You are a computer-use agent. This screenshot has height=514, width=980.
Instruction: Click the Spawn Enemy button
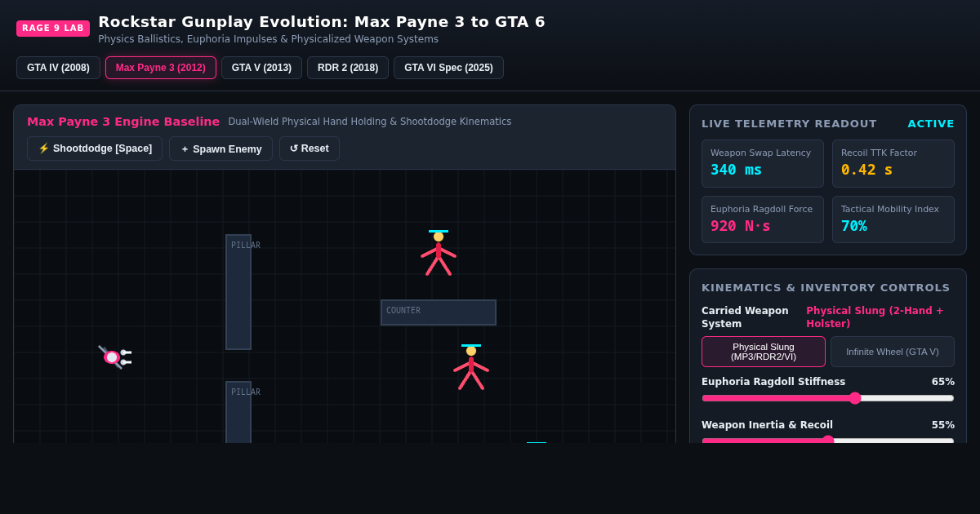pos(220,148)
